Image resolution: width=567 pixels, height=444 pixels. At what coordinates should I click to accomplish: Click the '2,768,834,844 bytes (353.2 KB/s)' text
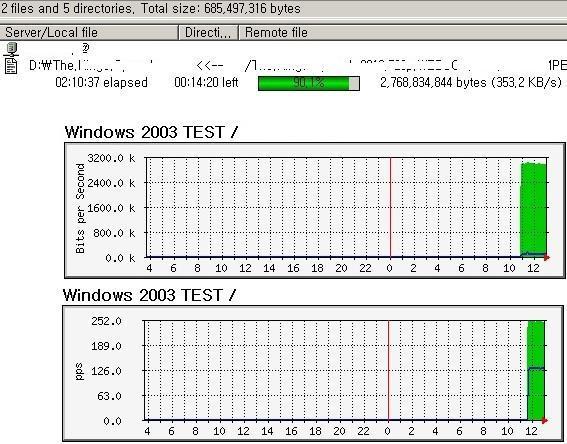pyautogui.click(x=471, y=82)
